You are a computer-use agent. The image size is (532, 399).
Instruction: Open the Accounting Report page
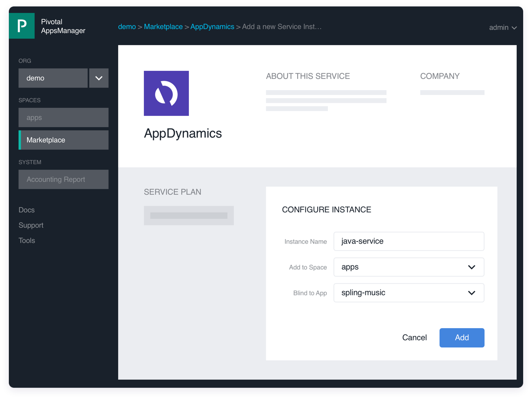pyautogui.click(x=63, y=179)
